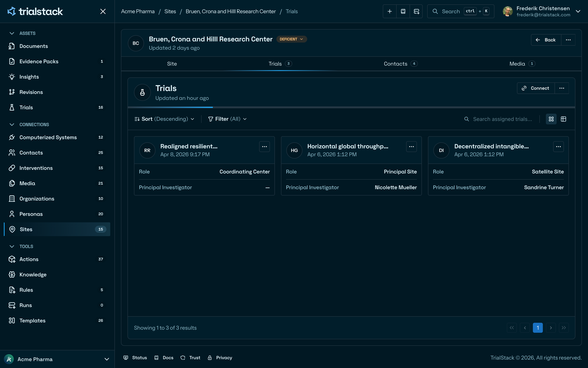Click the runs server icon in top bar
The width and height of the screenshot is (588, 368).
[416, 11]
